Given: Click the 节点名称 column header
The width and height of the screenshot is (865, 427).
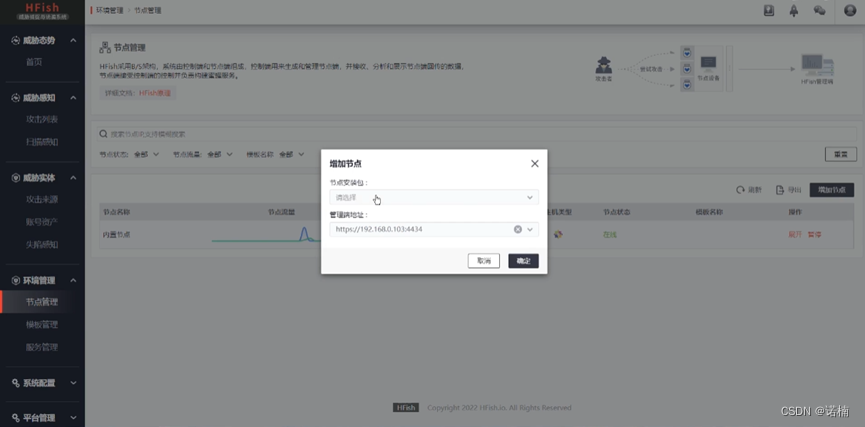Looking at the screenshot, I should [x=116, y=212].
